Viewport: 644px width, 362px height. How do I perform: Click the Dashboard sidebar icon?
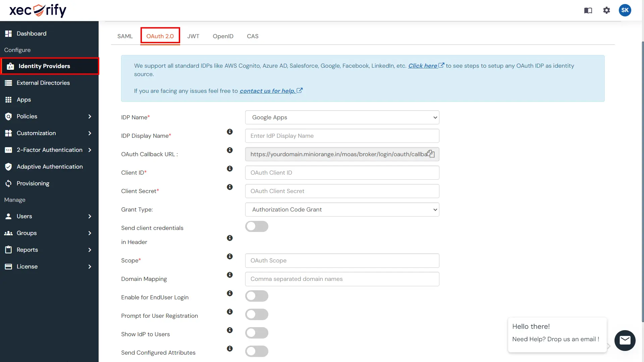coord(8,33)
